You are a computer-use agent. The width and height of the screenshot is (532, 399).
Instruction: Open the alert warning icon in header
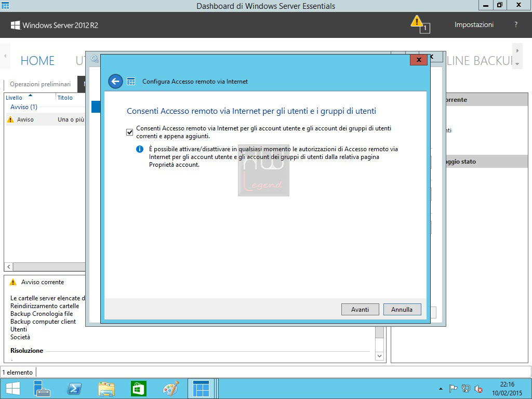[420, 24]
